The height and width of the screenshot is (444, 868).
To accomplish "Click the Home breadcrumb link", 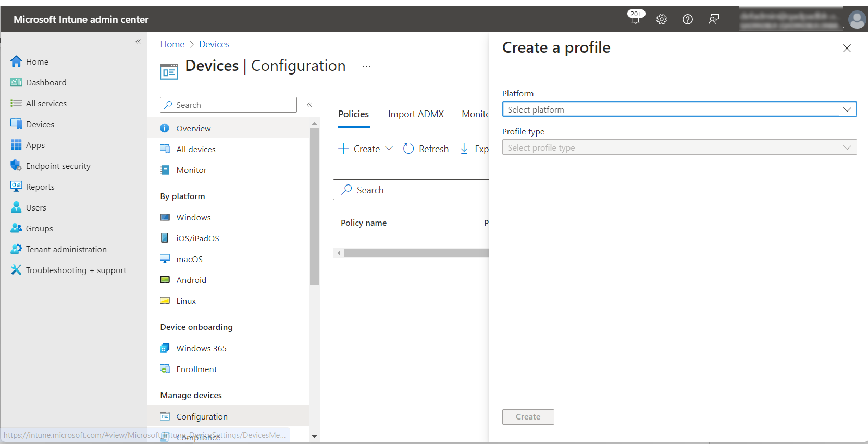I will (172, 44).
